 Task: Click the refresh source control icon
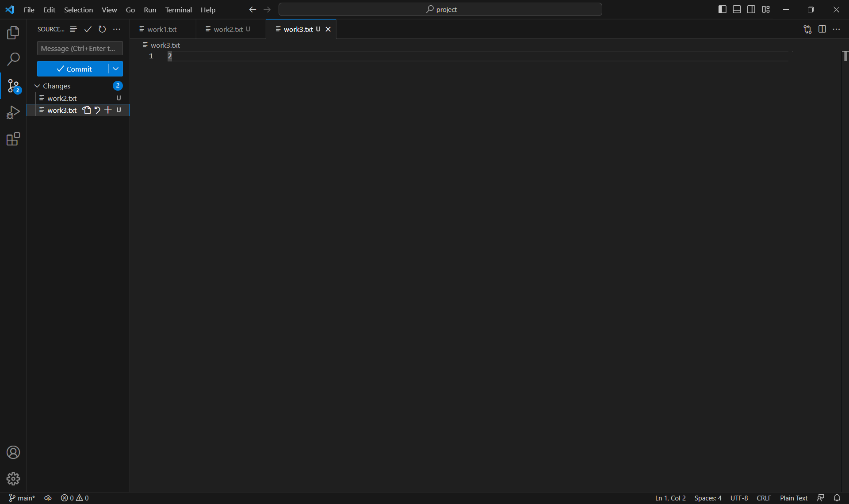pyautogui.click(x=102, y=29)
